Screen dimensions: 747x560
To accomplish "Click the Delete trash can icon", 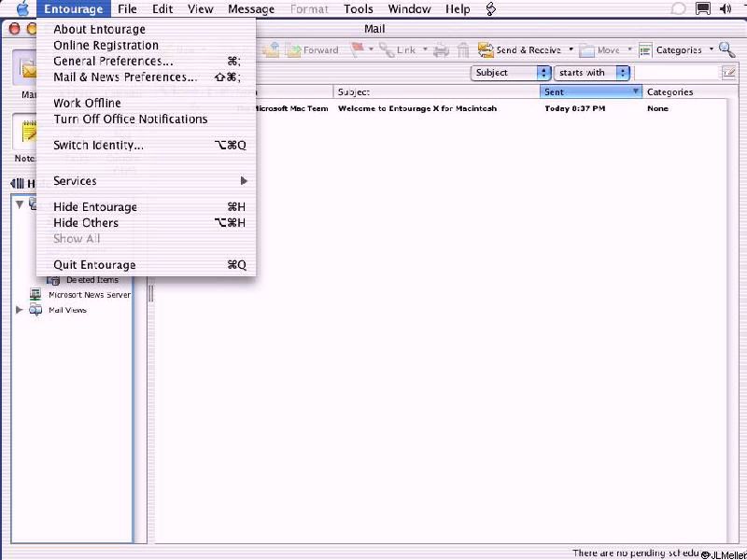I will tap(463, 50).
